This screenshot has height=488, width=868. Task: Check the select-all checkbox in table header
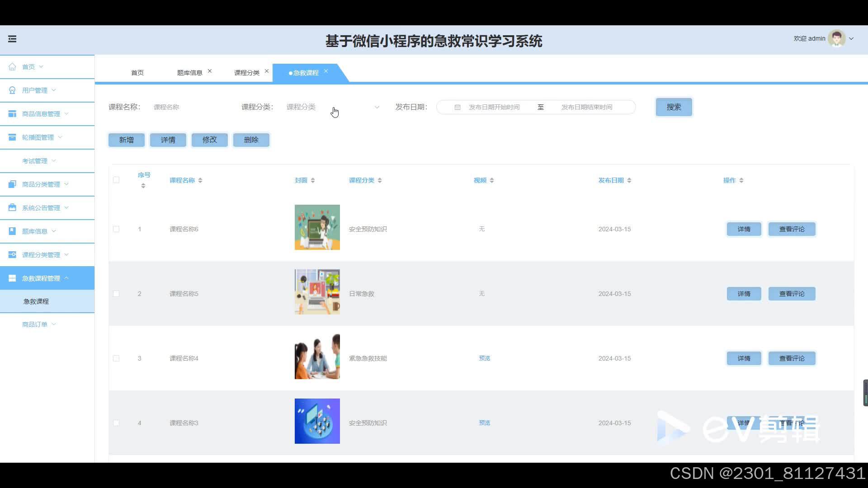tap(116, 180)
